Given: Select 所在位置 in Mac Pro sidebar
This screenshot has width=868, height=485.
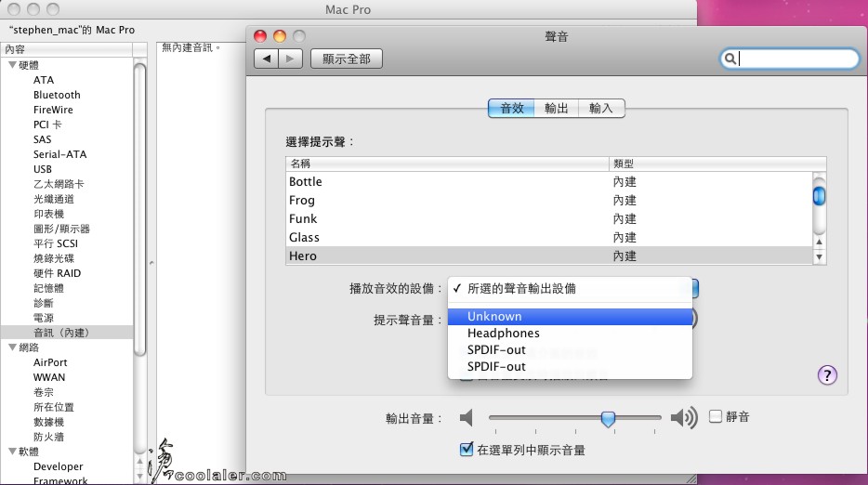Looking at the screenshot, I should pyautogui.click(x=54, y=407).
